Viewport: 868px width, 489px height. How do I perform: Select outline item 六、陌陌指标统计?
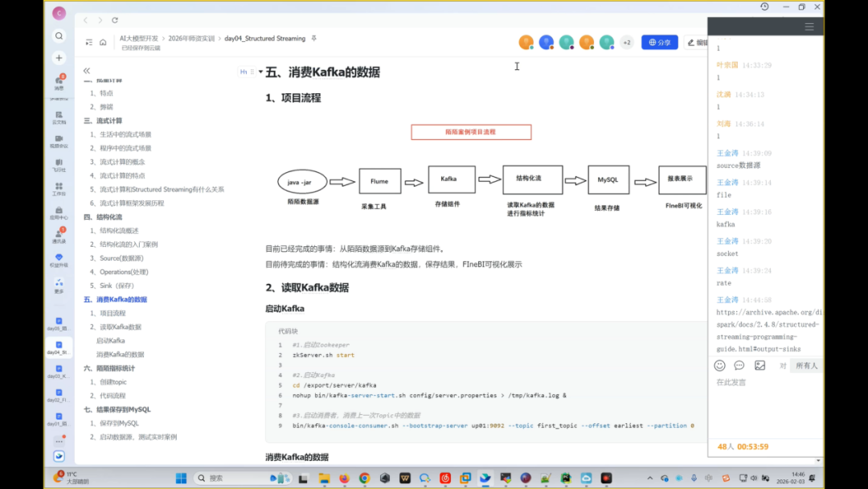[109, 368]
